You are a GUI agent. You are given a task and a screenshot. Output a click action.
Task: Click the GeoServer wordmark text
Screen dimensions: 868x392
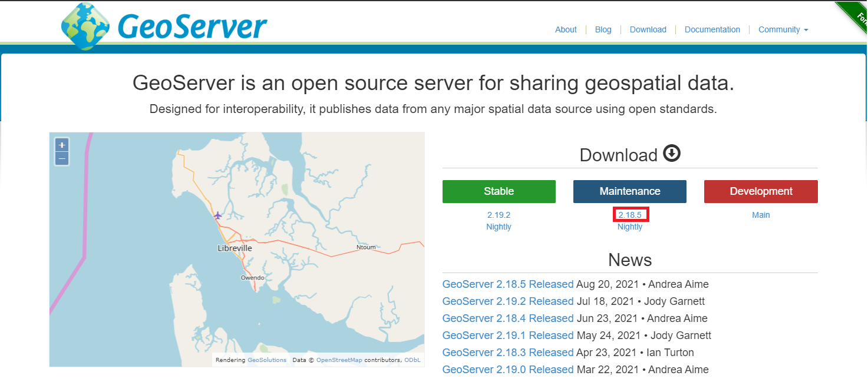(x=192, y=26)
